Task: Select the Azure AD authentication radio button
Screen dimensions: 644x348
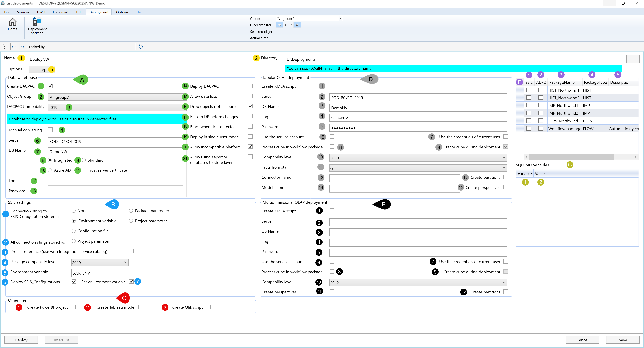Action: (50, 170)
